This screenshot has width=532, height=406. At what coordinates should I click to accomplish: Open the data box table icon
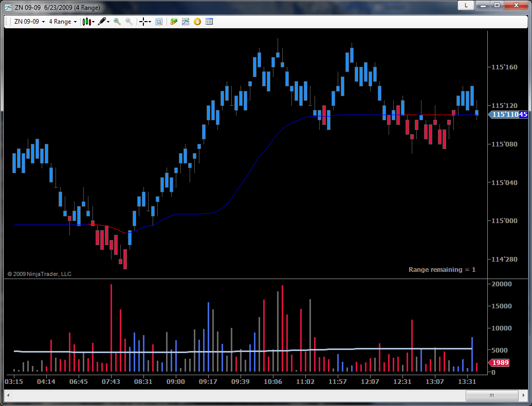coord(209,22)
